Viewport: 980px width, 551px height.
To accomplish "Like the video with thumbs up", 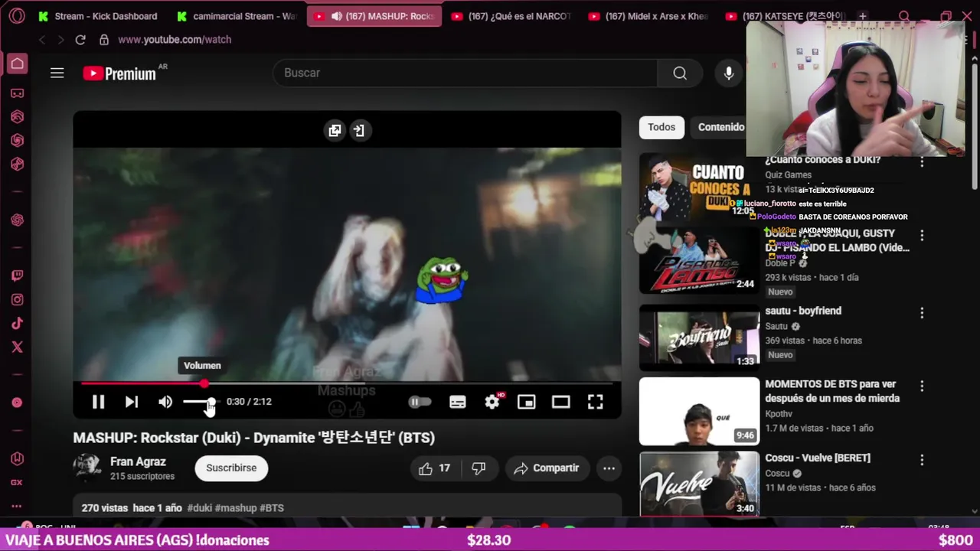I will [434, 468].
